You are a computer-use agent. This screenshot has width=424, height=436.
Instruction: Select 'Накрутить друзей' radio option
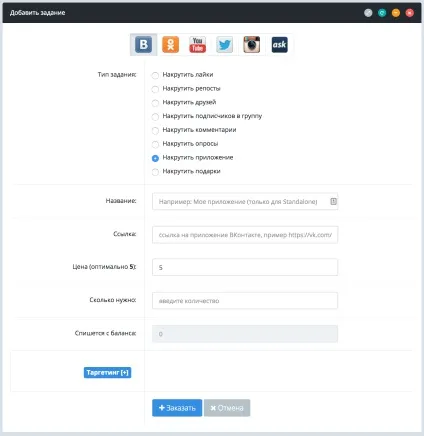click(x=155, y=103)
